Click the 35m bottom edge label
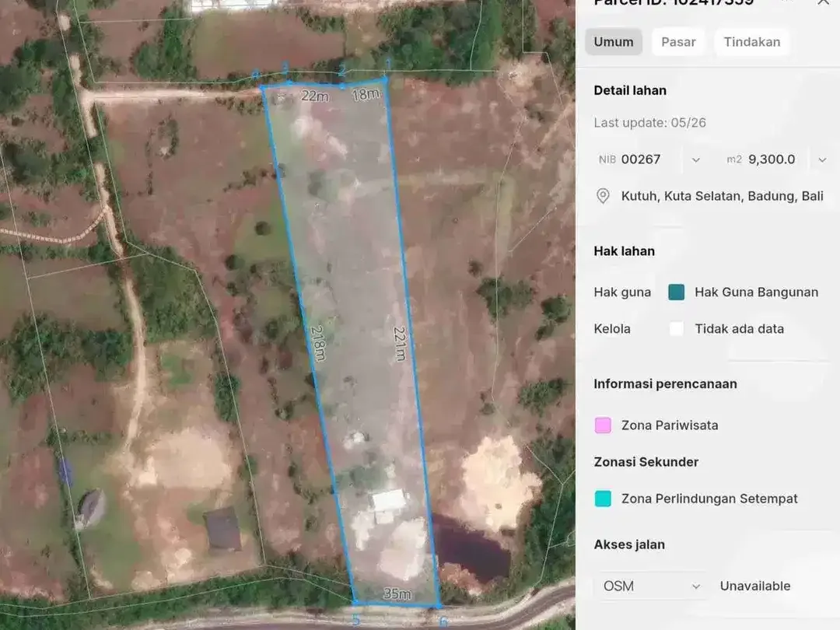Viewport: 840px width, 630px height. pos(397,593)
